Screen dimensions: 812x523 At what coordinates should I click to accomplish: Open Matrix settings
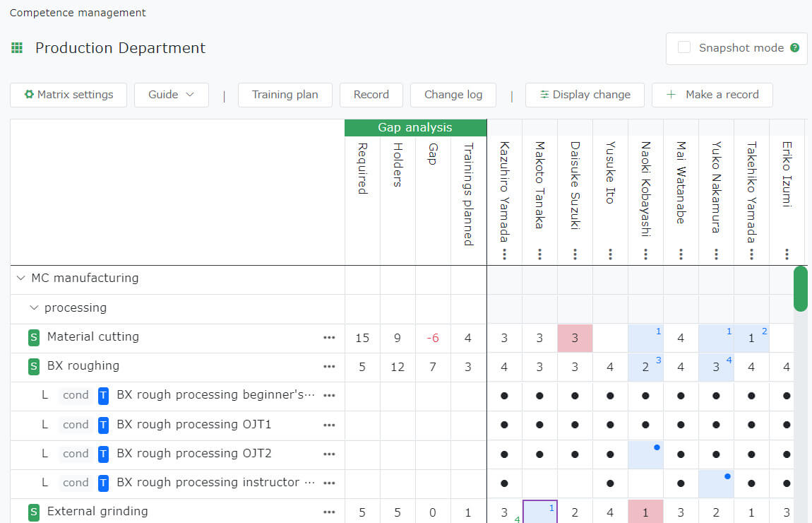click(x=68, y=95)
